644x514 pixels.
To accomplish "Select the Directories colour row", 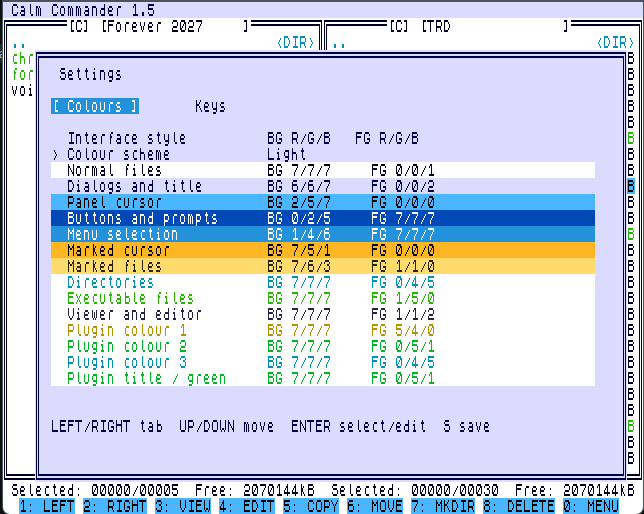I will tap(323, 282).
